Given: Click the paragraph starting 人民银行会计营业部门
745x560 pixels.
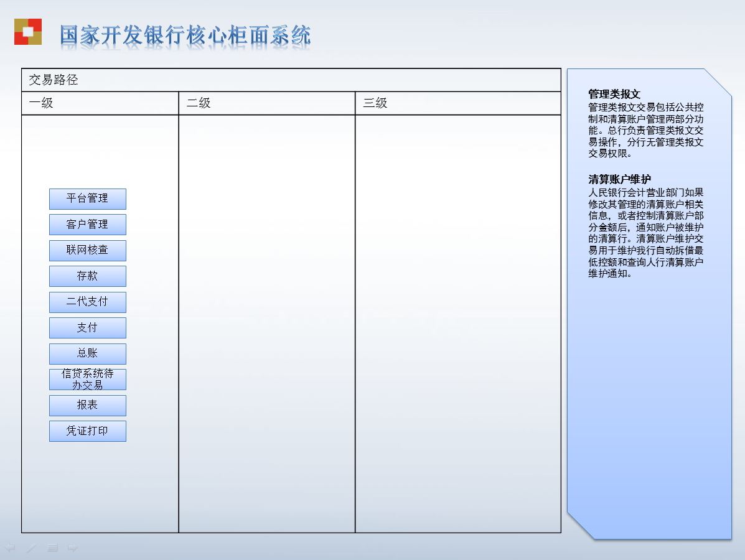Looking at the screenshot, I should 646,233.
